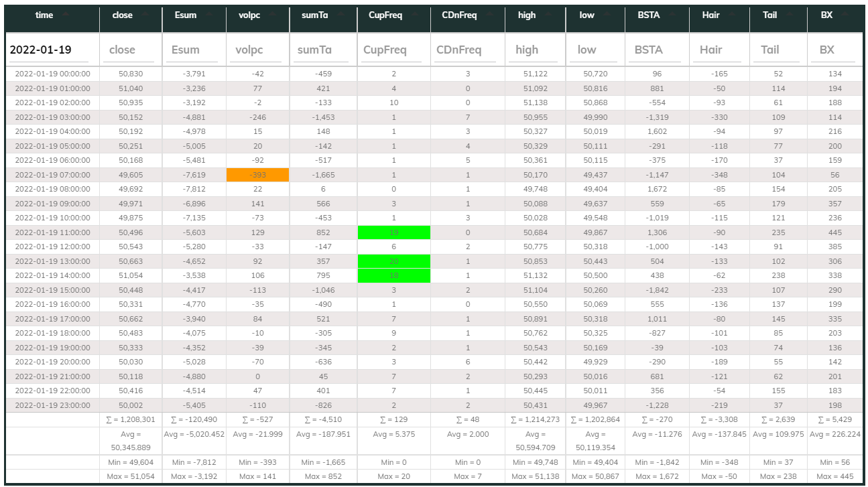
Task: Select the Tail sum ∑ = 2,639
Action: (x=779, y=420)
